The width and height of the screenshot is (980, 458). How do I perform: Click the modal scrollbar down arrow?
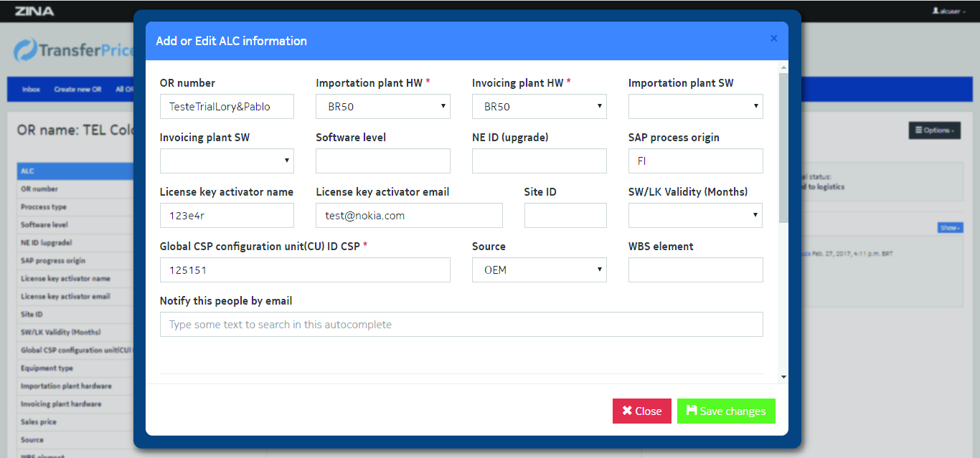point(783,376)
